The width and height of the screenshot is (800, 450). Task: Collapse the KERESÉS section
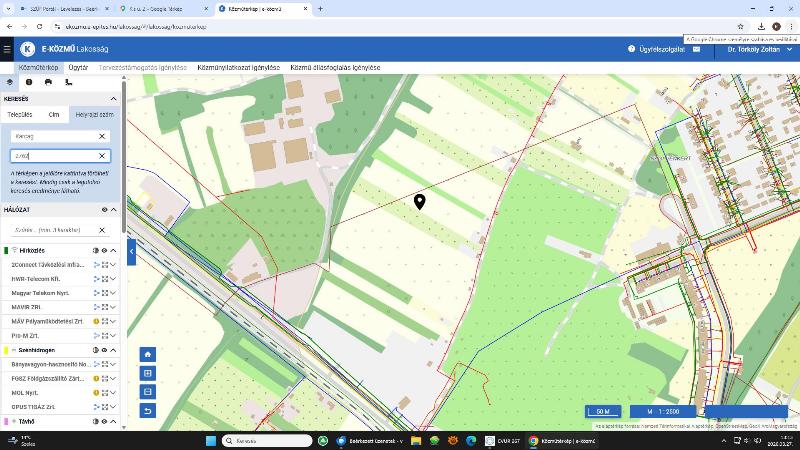coord(113,99)
